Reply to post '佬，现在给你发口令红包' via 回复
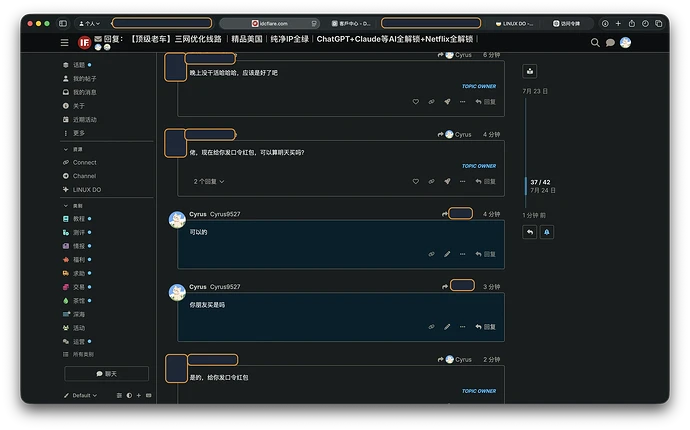The width and height of the screenshot is (690, 430). (x=485, y=181)
